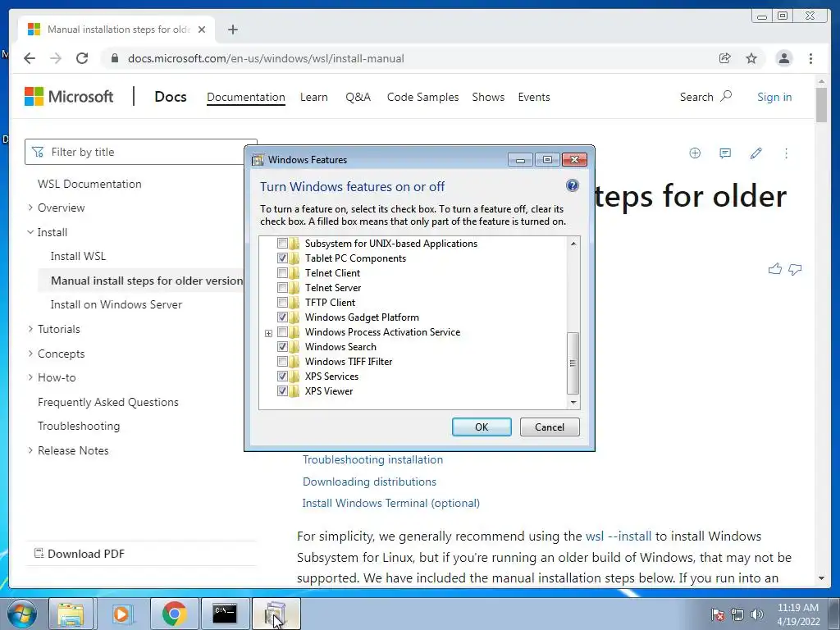Click the Action Center flag icon
This screenshot has height=630, width=840.
tap(718, 614)
